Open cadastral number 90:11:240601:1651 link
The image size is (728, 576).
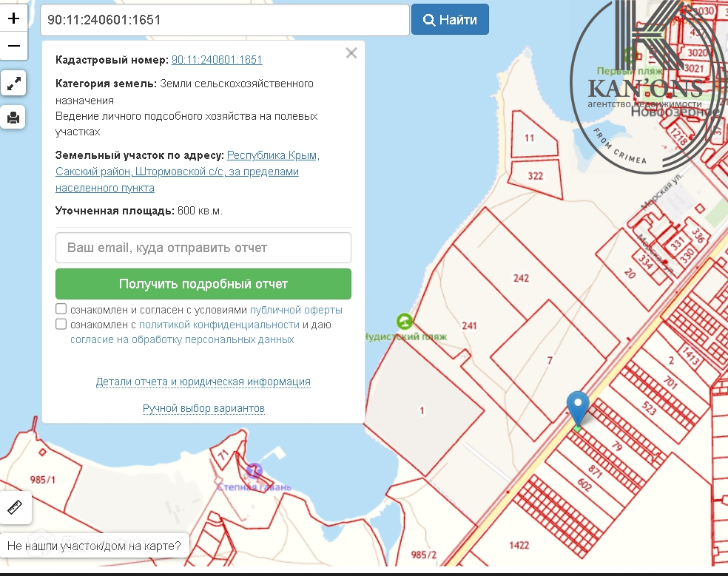click(217, 60)
